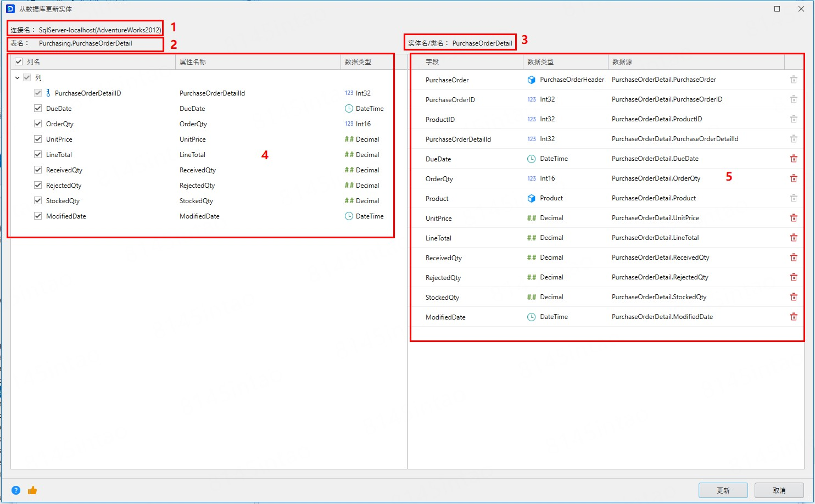Toggle select-all checkbox in 列名 header
This screenshot has height=504, width=815.
tap(19, 62)
